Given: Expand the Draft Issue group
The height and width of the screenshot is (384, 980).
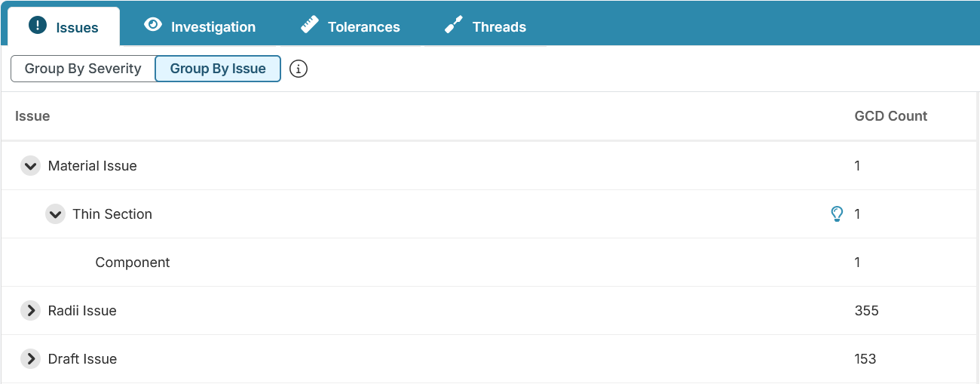Looking at the screenshot, I should point(30,359).
